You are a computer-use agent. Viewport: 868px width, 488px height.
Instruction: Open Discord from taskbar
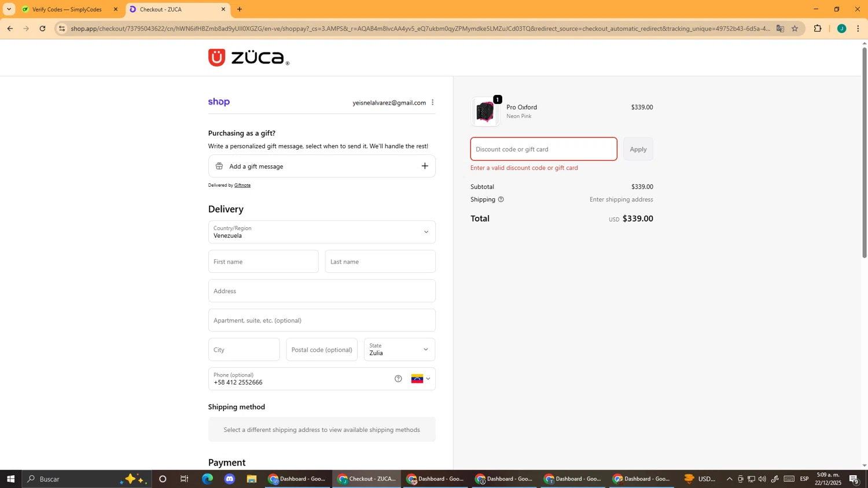[x=230, y=479]
